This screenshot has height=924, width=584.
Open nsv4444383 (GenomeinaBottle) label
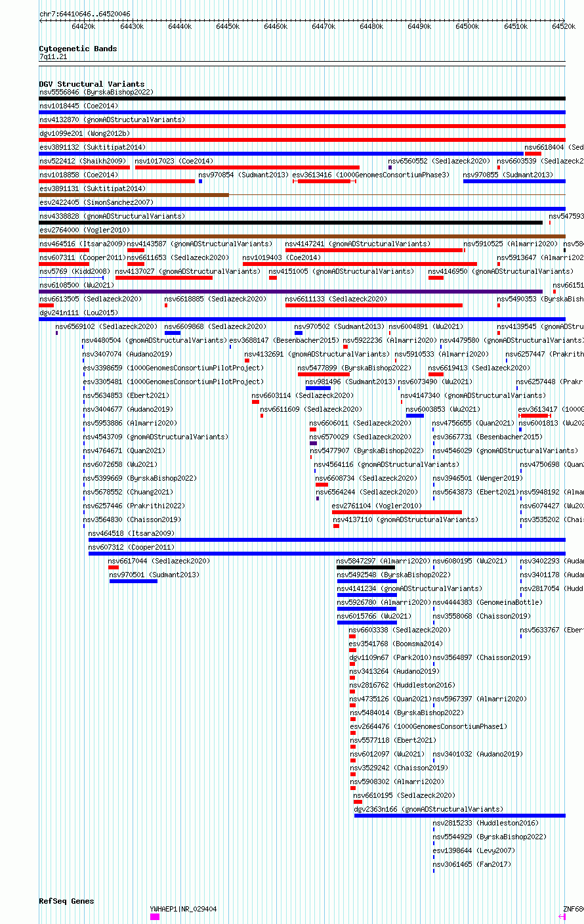pyautogui.click(x=488, y=602)
